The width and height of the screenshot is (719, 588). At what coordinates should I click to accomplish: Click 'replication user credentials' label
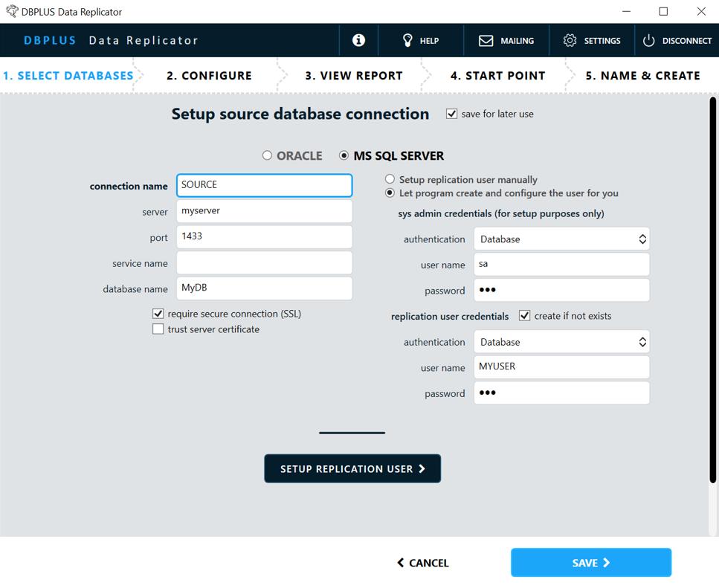click(x=450, y=316)
